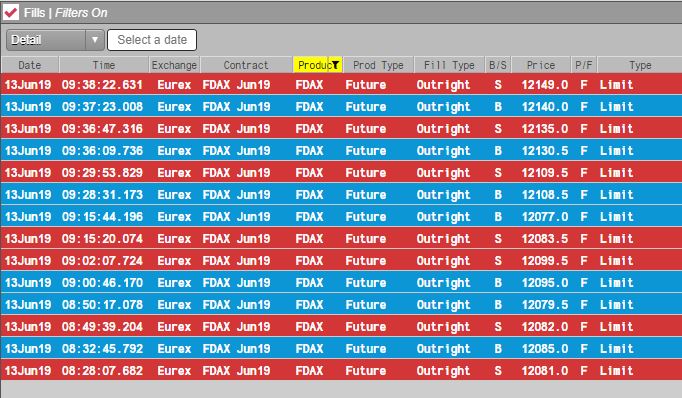
Task: Sort by the B/S column header
Action: (498, 65)
